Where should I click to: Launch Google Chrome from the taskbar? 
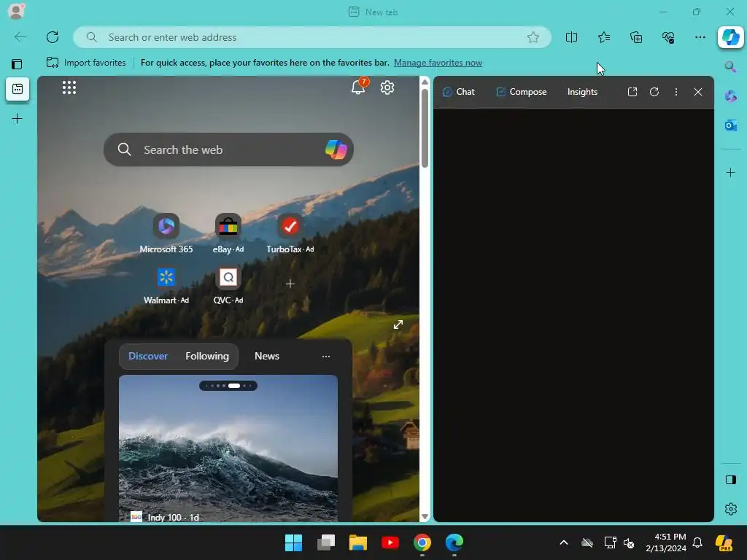(x=422, y=542)
